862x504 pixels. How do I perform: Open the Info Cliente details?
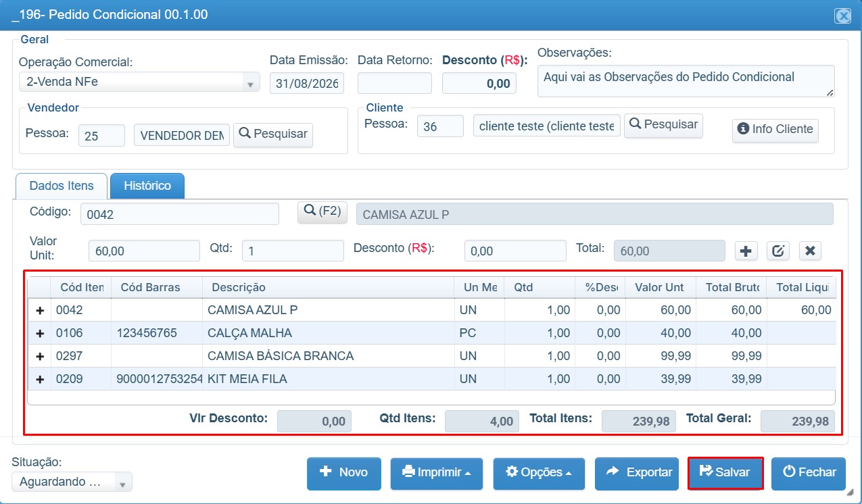pos(775,129)
